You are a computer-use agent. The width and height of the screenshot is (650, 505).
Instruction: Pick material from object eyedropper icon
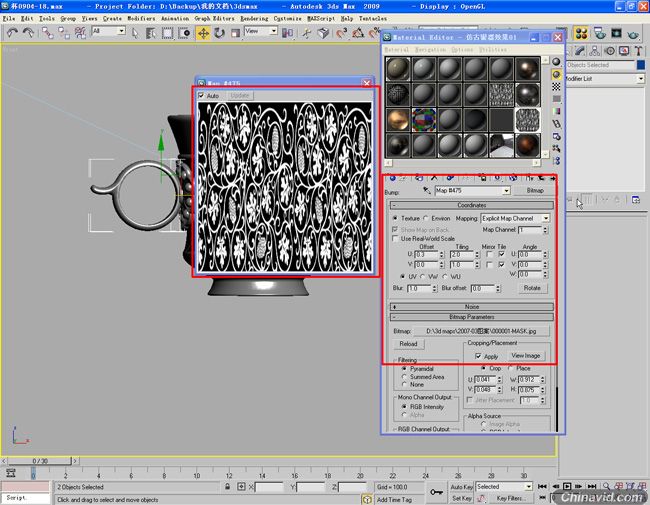pos(427,190)
